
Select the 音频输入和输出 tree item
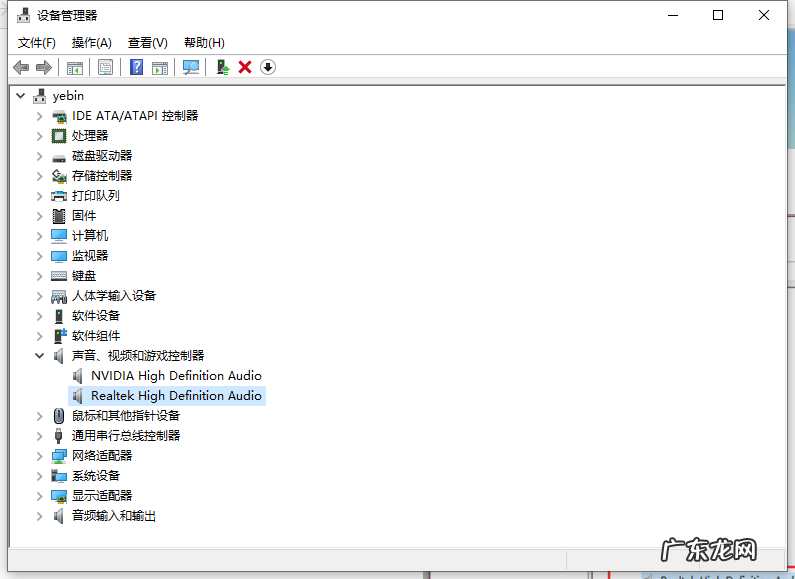pyautogui.click(x=113, y=516)
